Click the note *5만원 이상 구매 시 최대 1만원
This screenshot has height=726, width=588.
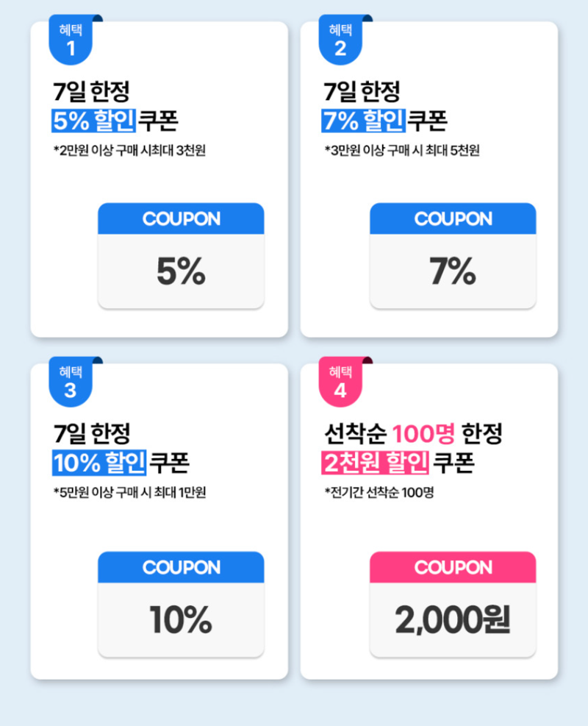[x=129, y=492]
